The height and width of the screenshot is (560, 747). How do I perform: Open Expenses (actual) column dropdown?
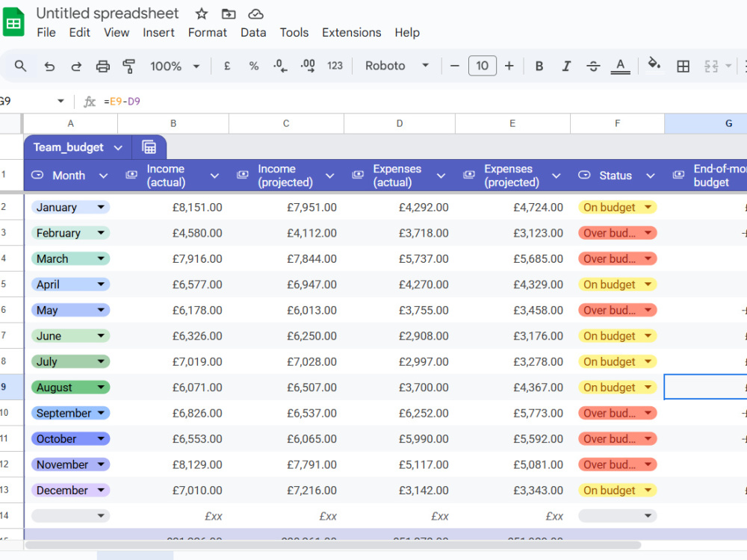click(x=441, y=175)
